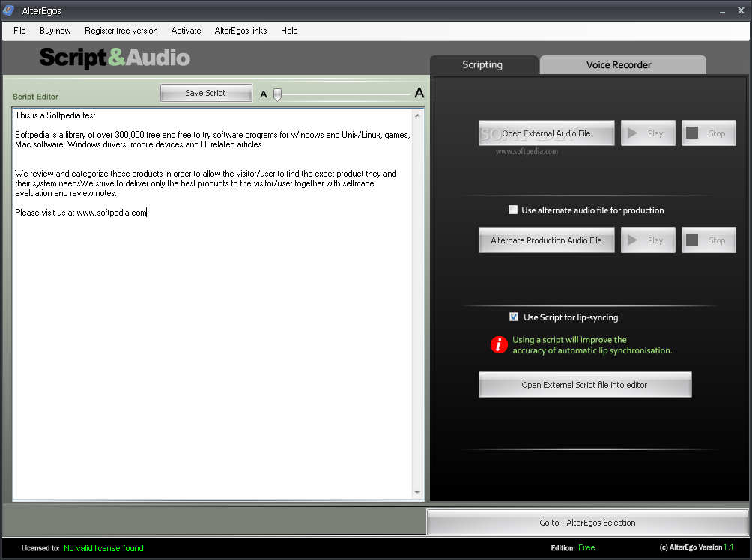Click script editor scroll down arrow
The height and width of the screenshot is (560, 752).
click(417, 493)
